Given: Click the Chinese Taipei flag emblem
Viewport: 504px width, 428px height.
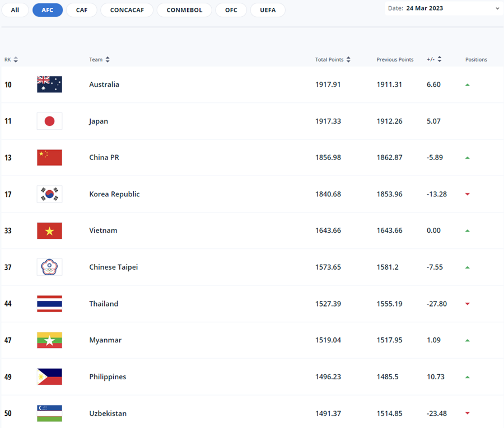Looking at the screenshot, I should [49, 267].
